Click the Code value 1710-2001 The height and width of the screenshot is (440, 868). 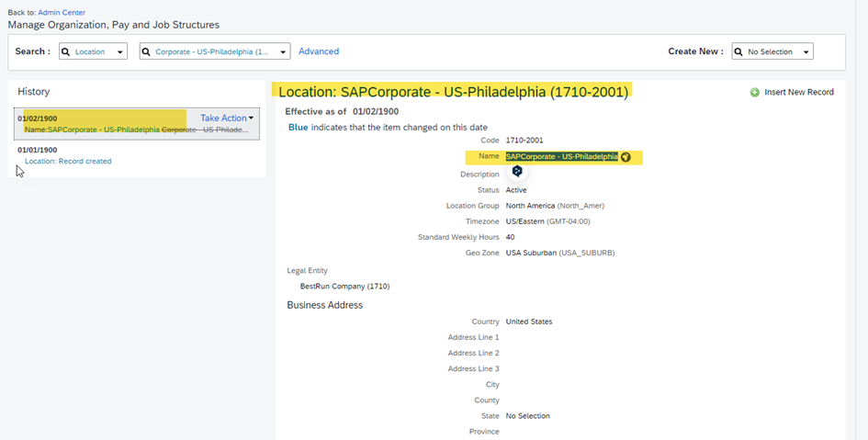click(x=524, y=141)
